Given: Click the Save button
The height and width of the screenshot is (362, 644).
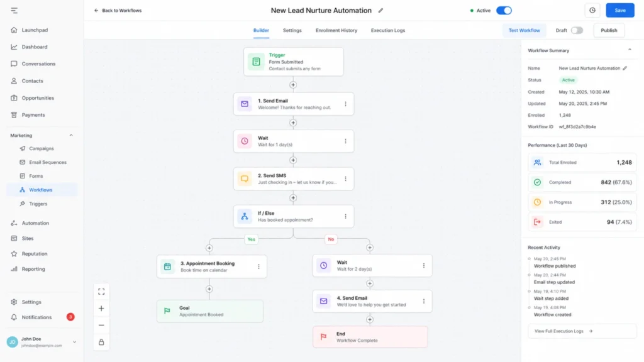Looking at the screenshot, I should click(620, 10).
